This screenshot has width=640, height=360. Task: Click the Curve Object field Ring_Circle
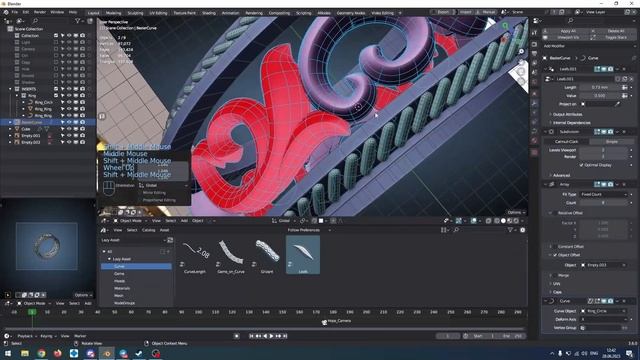coord(603,311)
